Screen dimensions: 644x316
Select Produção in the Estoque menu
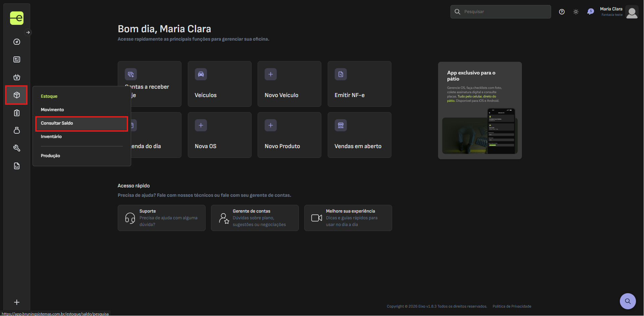point(82,156)
